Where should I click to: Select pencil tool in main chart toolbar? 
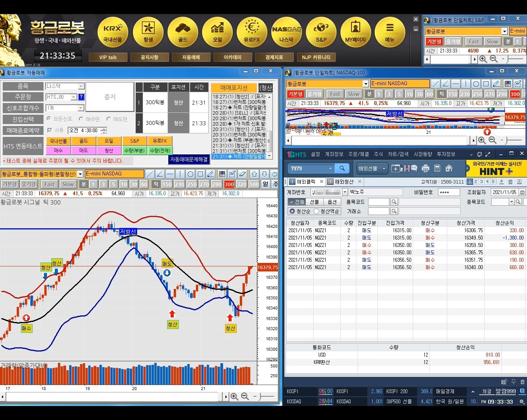click(x=210, y=174)
